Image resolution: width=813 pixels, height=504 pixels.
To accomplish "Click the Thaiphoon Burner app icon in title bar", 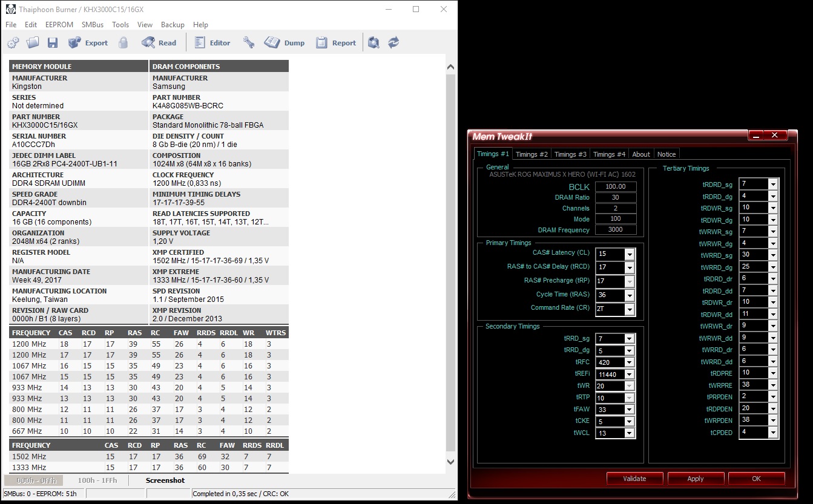I will click(x=10, y=10).
